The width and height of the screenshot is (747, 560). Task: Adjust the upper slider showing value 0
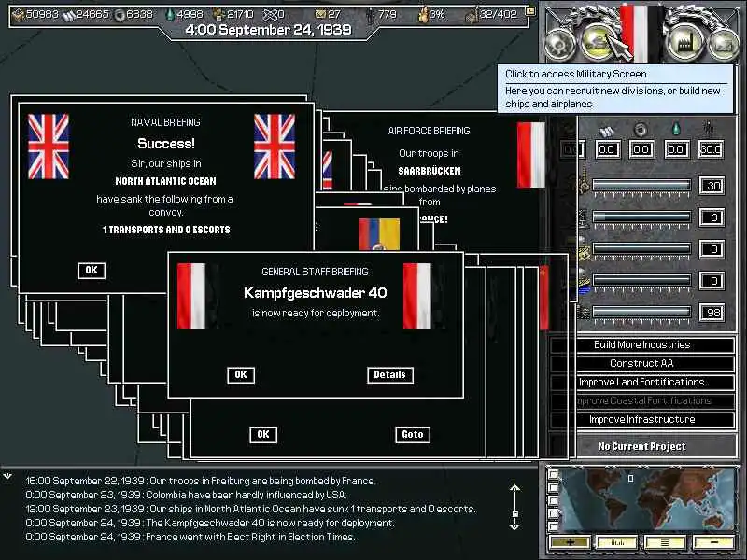641,249
